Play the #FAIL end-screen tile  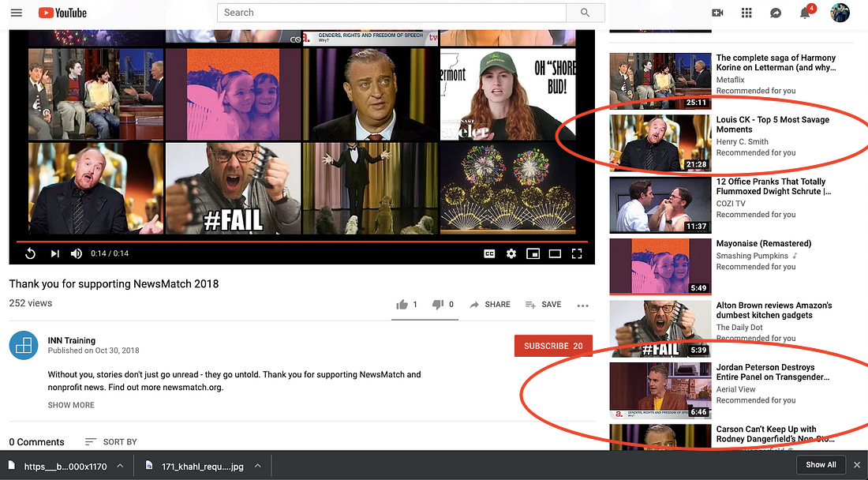233,188
